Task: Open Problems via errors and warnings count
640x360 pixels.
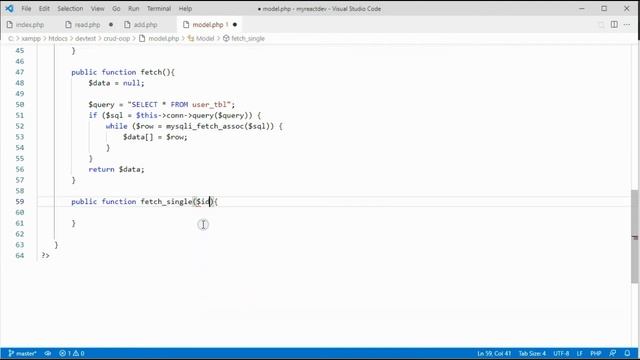Action: coord(72,353)
